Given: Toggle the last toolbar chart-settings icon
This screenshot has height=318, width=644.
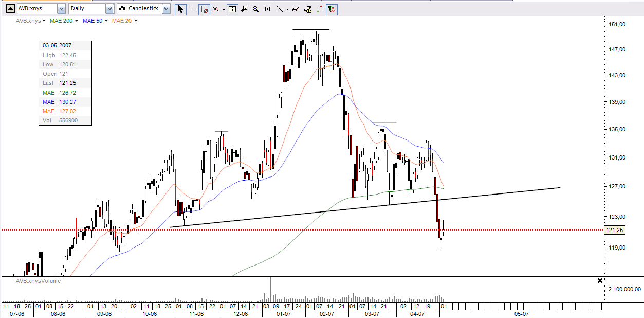Looking at the screenshot, I should point(332,9).
